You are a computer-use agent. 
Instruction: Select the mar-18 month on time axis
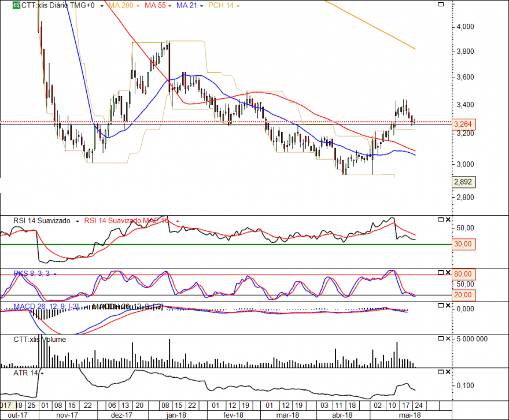[287, 415]
